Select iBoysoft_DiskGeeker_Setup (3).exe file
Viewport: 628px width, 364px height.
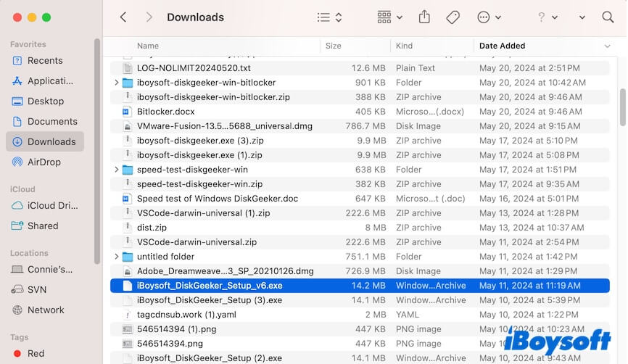[360, 300]
